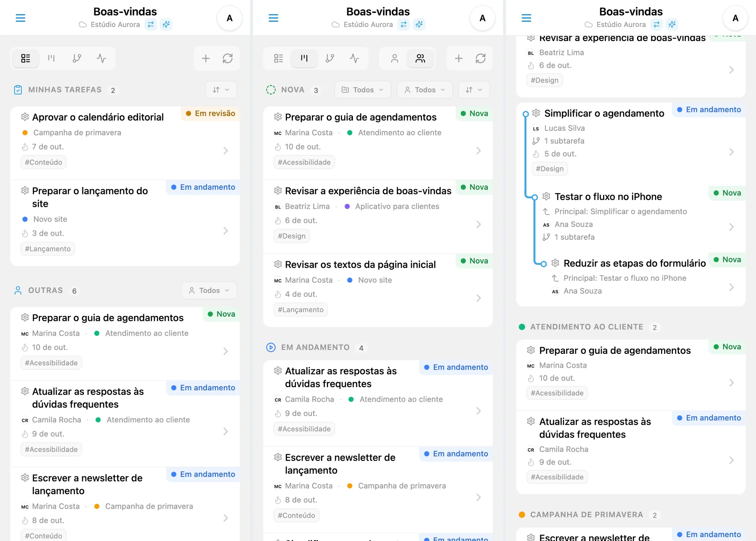Click gear icon of Testar o fluxo no iPhone

[x=546, y=196]
